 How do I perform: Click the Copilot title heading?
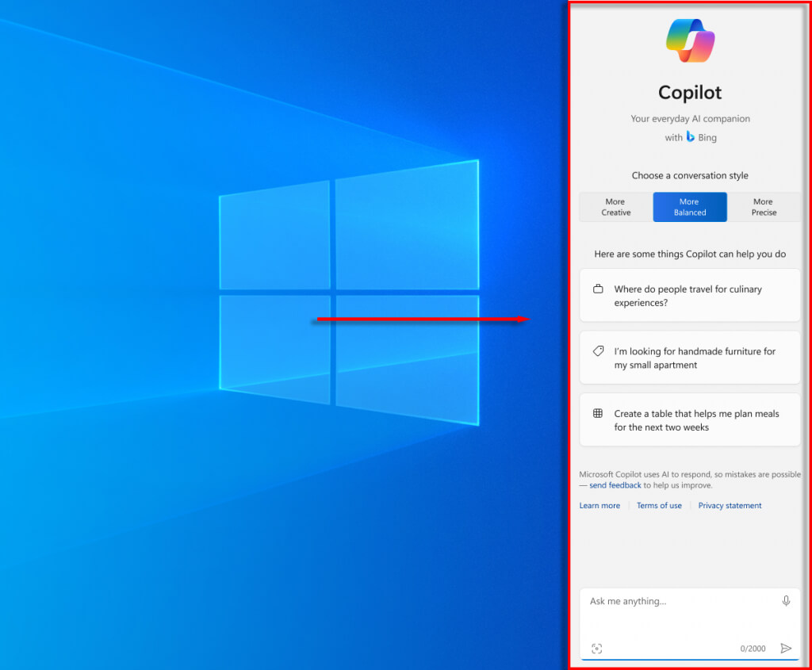click(690, 93)
